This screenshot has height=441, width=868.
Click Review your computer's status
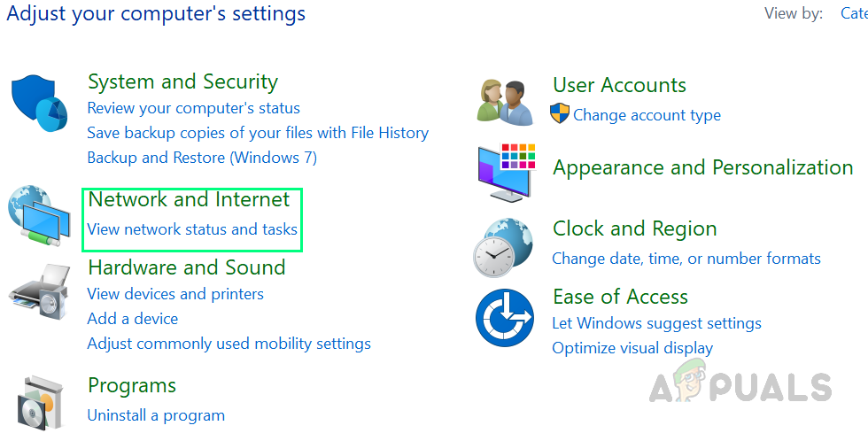[193, 108]
